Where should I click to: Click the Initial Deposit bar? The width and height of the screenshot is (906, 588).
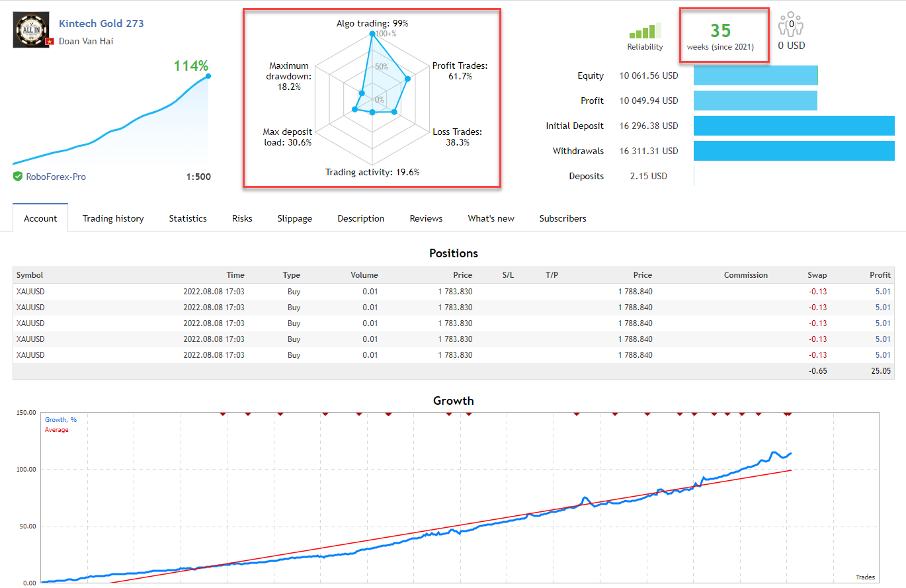pyautogui.click(x=794, y=126)
